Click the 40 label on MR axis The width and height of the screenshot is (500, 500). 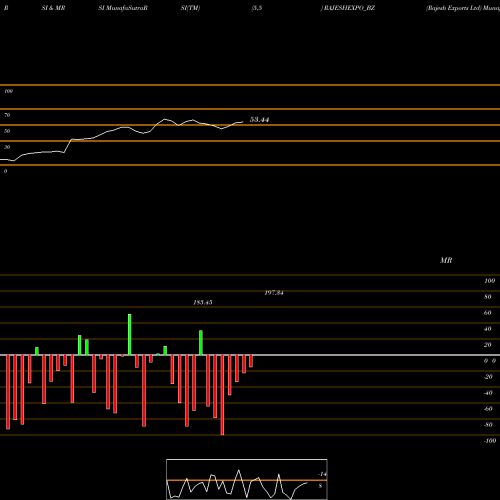(x=488, y=329)
